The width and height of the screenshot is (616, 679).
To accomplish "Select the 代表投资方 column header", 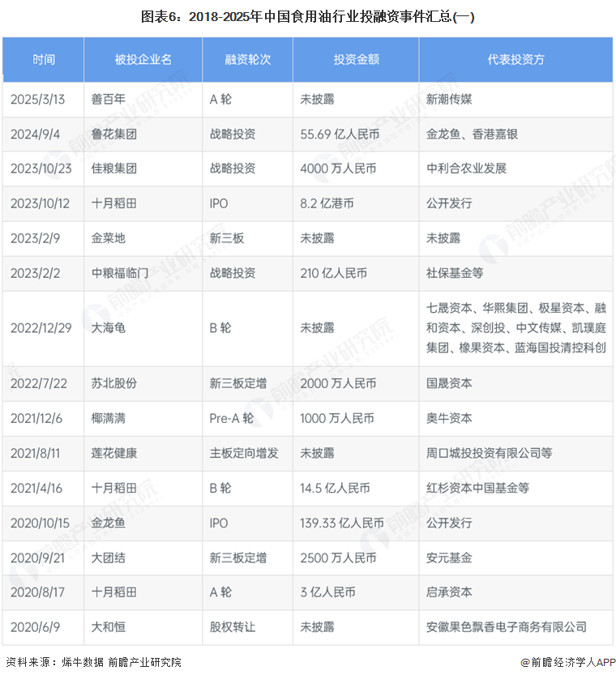I will pyautogui.click(x=516, y=59).
